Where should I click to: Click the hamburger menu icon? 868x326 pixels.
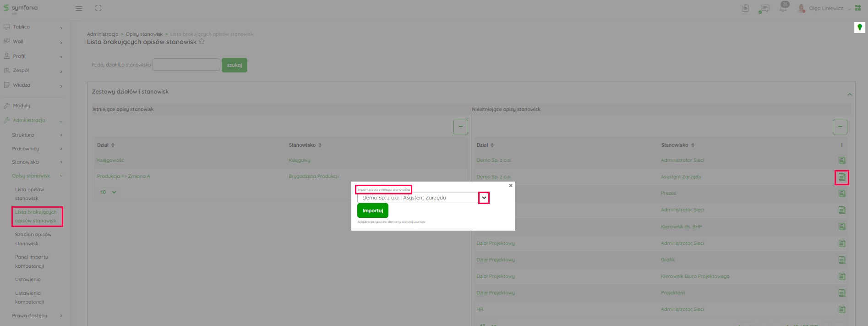[x=79, y=8]
